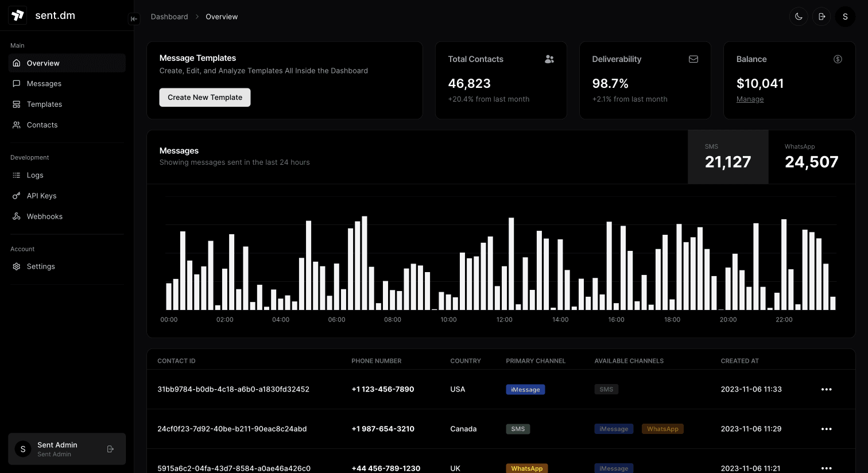The width and height of the screenshot is (868, 473).
Task: Select the Templates icon in the sidebar
Action: (x=17, y=104)
